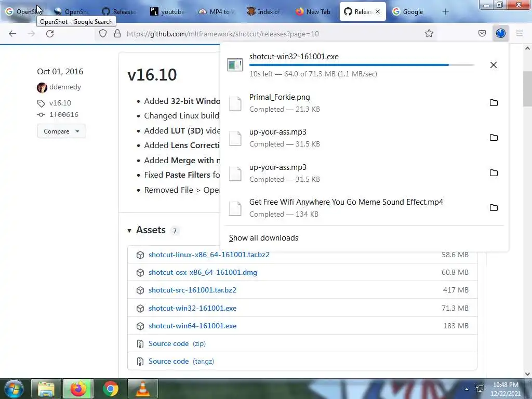Open folder for second up-your-ass.mp3
Viewport: 532px width, 399px height.
point(494,172)
